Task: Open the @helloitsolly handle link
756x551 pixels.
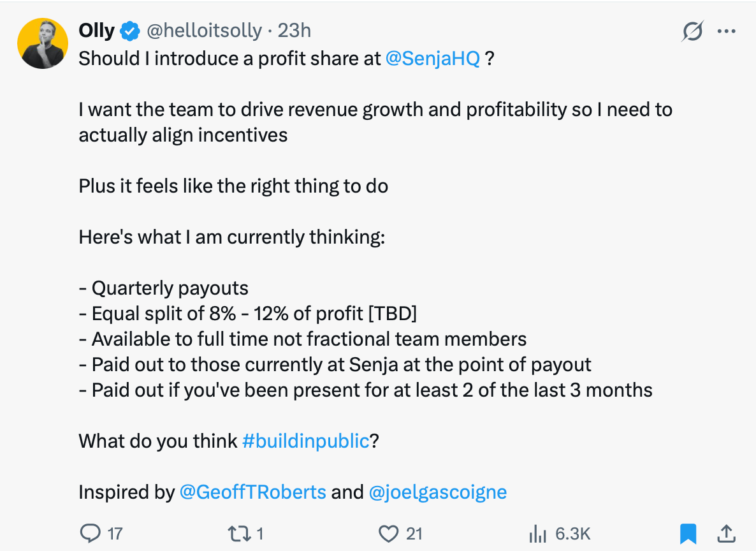Action: tap(204, 31)
